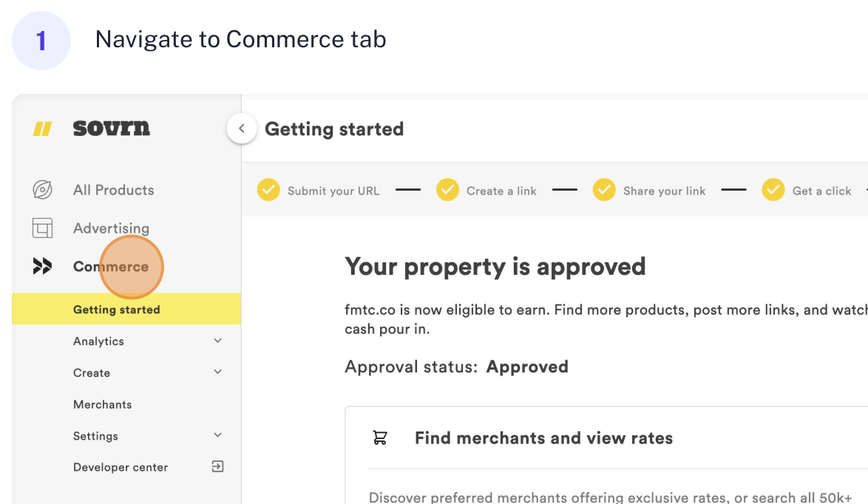Click the Developer center external link icon
Viewport: 868px width, 504px height.
(x=217, y=466)
